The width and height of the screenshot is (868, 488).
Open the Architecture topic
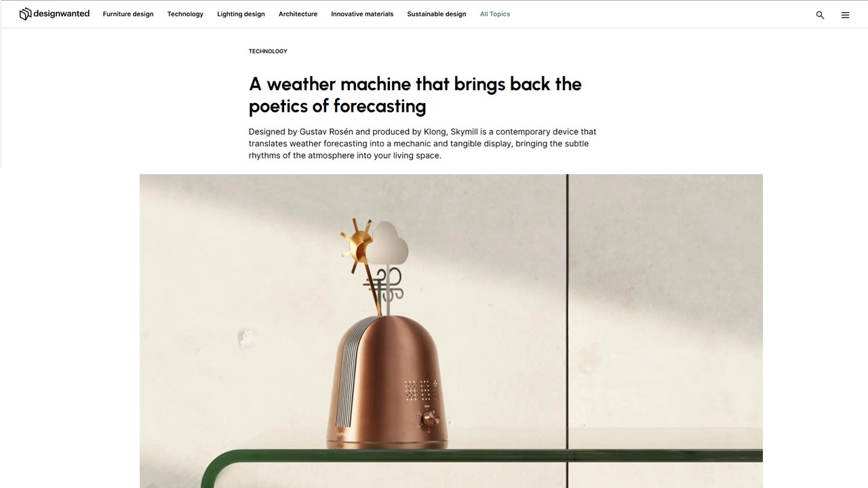coord(298,14)
